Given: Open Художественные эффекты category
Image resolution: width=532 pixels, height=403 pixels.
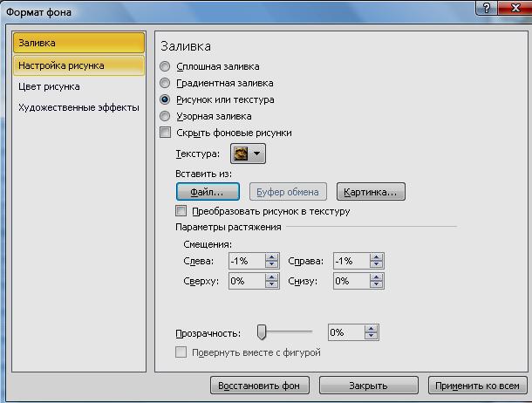Looking at the screenshot, I should [x=78, y=107].
